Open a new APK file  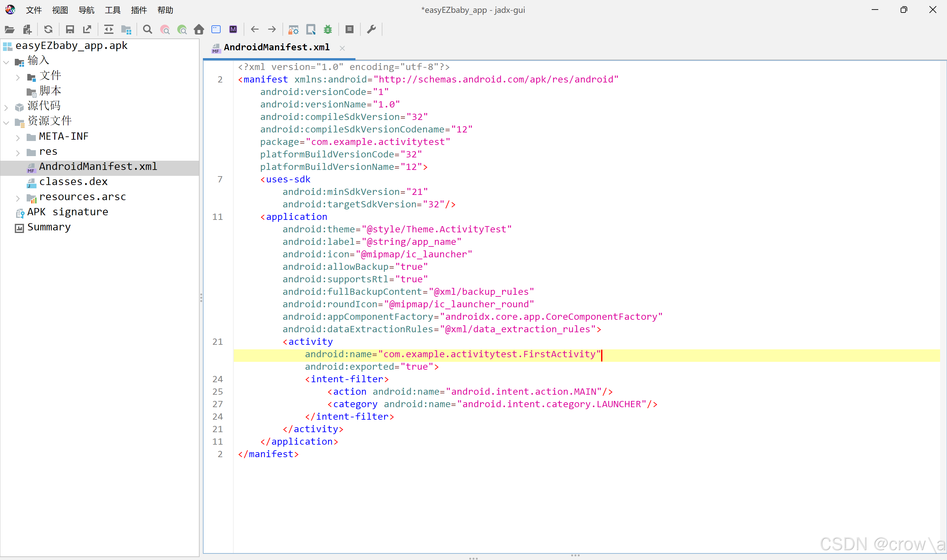coord(10,30)
